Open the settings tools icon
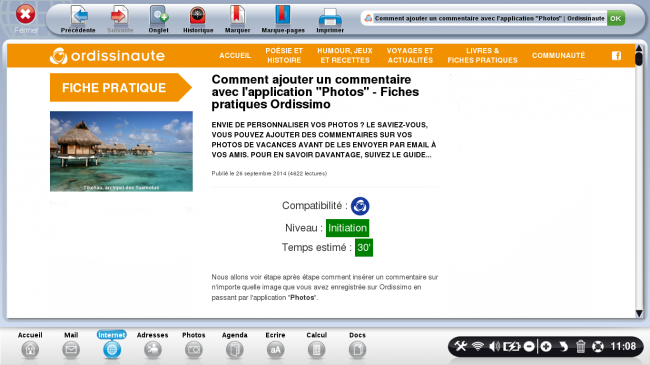Image resolution: width=650 pixels, height=365 pixels. pyautogui.click(x=461, y=346)
